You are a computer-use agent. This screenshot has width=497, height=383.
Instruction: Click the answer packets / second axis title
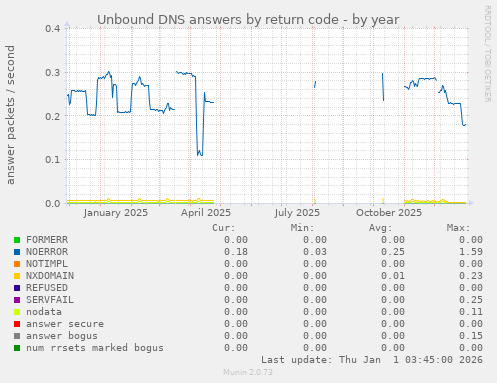[10, 115]
